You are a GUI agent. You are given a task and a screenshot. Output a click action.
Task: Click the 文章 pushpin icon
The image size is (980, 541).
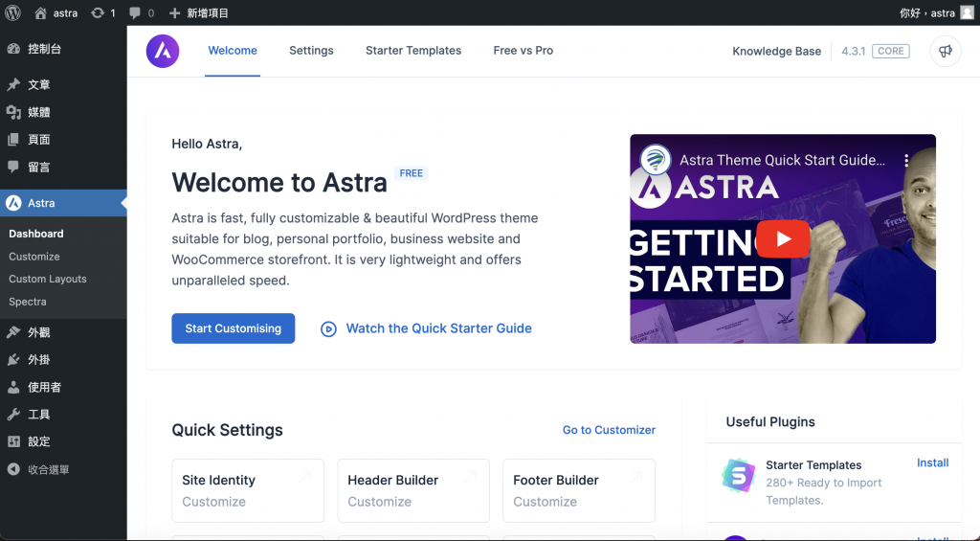[x=13, y=84]
